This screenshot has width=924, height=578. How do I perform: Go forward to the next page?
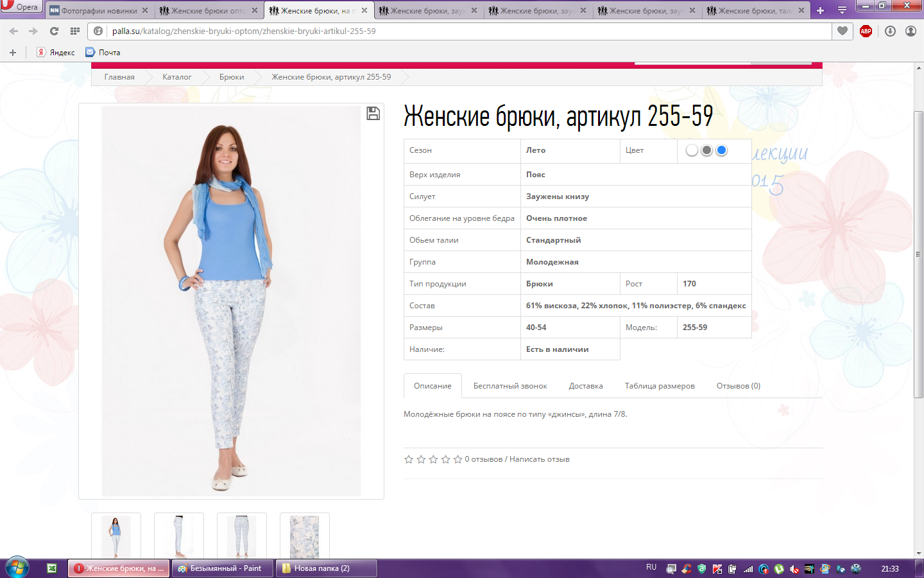(x=33, y=31)
